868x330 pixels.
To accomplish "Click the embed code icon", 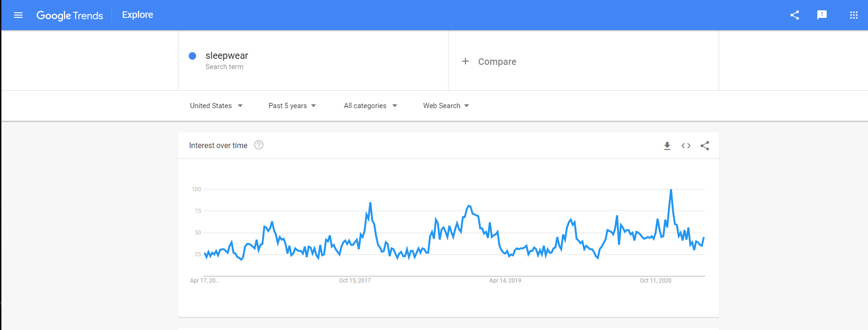I will (x=686, y=146).
